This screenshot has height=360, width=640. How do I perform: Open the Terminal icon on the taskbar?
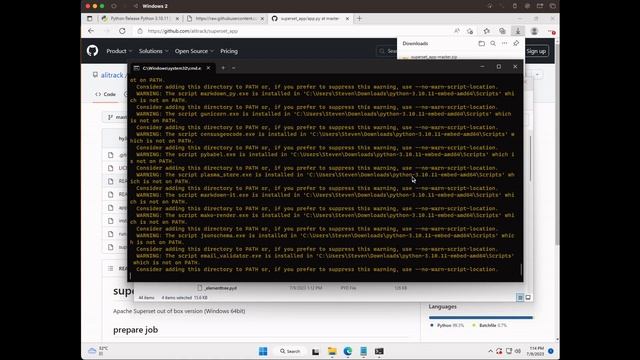[x=379, y=351]
